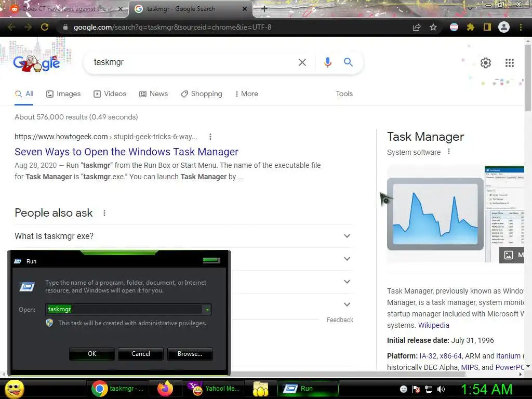Open a new tab
The image size is (532, 399).
(264, 9)
